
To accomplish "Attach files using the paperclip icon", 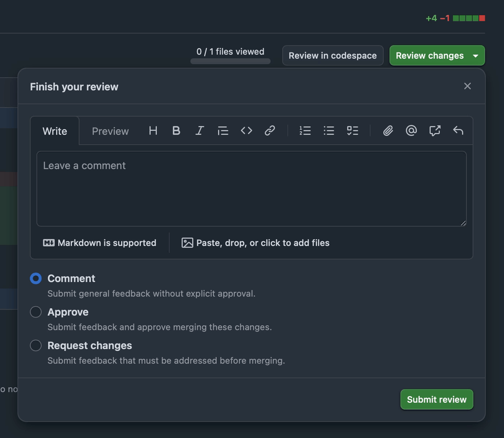I will (388, 131).
